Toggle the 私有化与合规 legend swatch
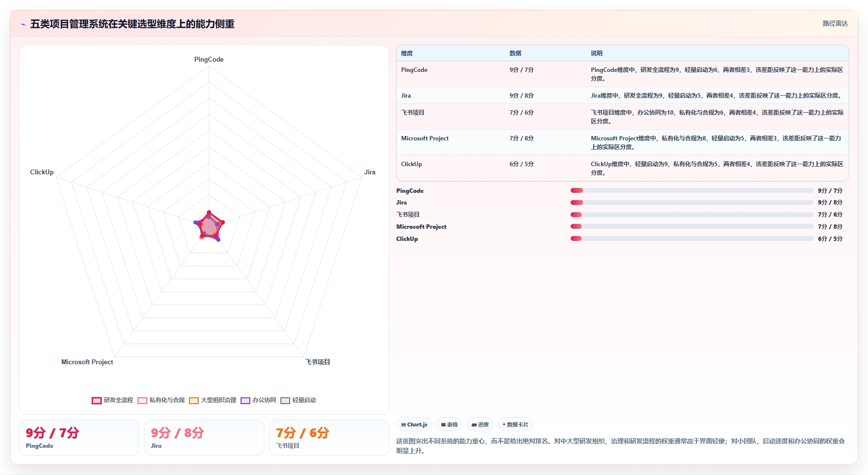The width and height of the screenshot is (868, 475). click(x=142, y=400)
